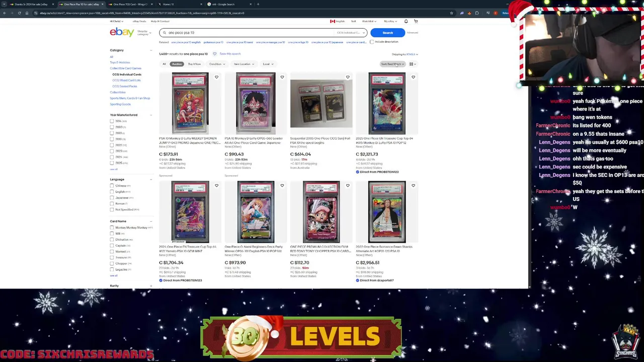Image resolution: width=644 pixels, height=362 pixels.
Task: Select the Auction filter tab
Action: click(177, 64)
